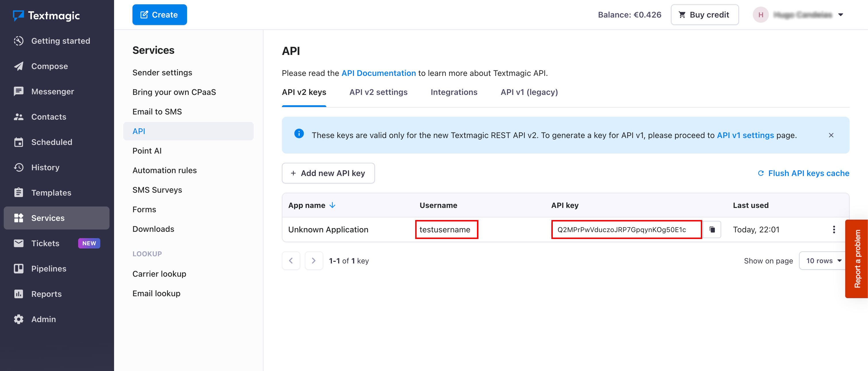Click the Unknown Application row name

(x=328, y=229)
